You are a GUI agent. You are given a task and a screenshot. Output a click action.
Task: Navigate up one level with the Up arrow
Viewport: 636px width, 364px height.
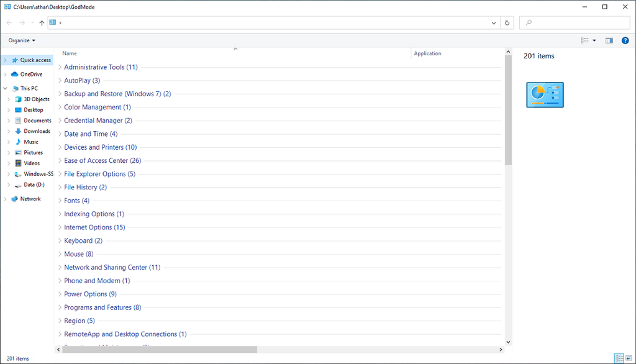tap(41, 22)
